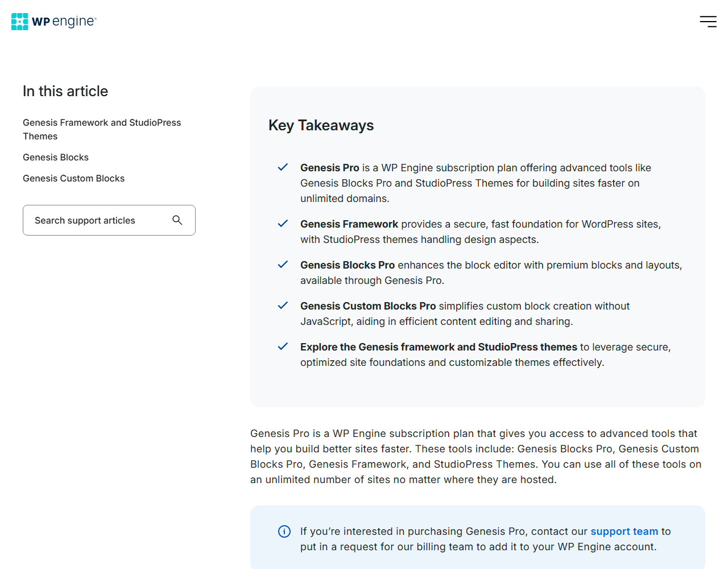The width and height of the screenshot is (728, 569).
Task: Click the bold Genesis Pro takeaway text
Action: (x=330, y=168)
